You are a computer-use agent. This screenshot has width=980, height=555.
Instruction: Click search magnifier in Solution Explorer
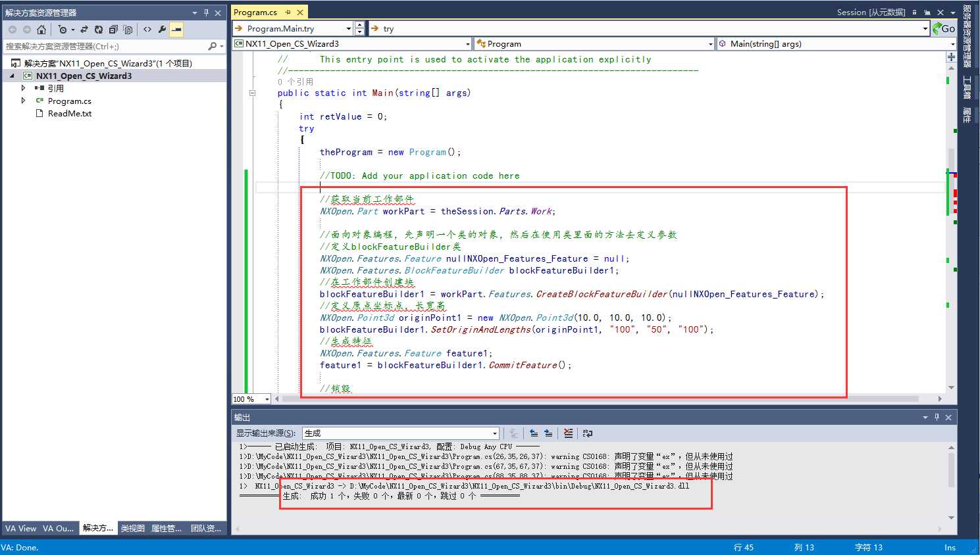212,46
